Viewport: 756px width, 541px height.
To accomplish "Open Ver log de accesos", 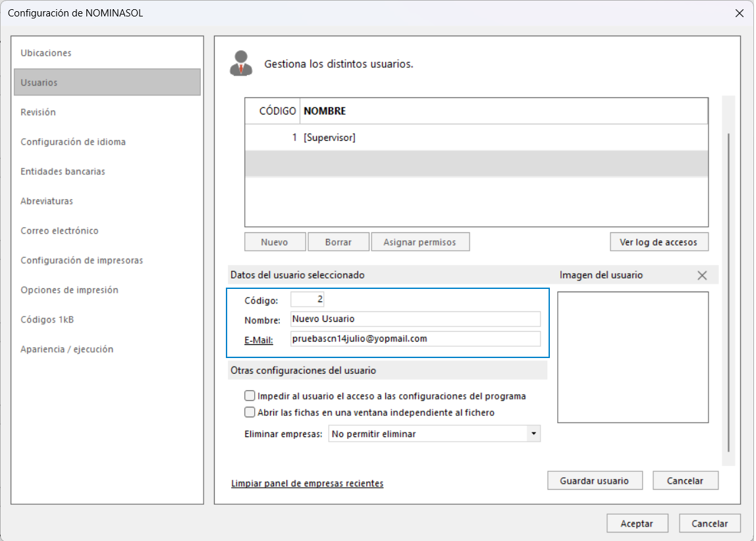I will 659,242.
